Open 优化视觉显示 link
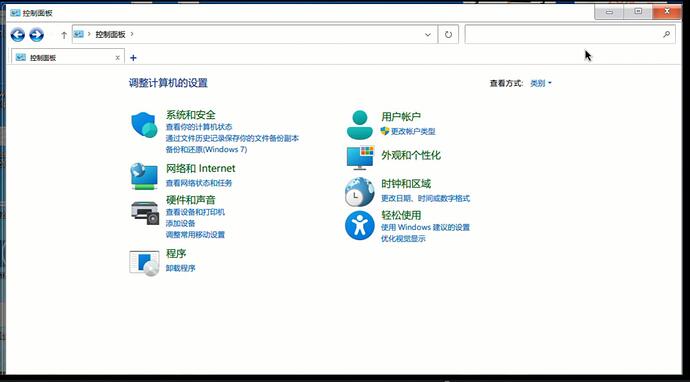The height and width of the screenshot is (382, 690). (x=403, y=239)
